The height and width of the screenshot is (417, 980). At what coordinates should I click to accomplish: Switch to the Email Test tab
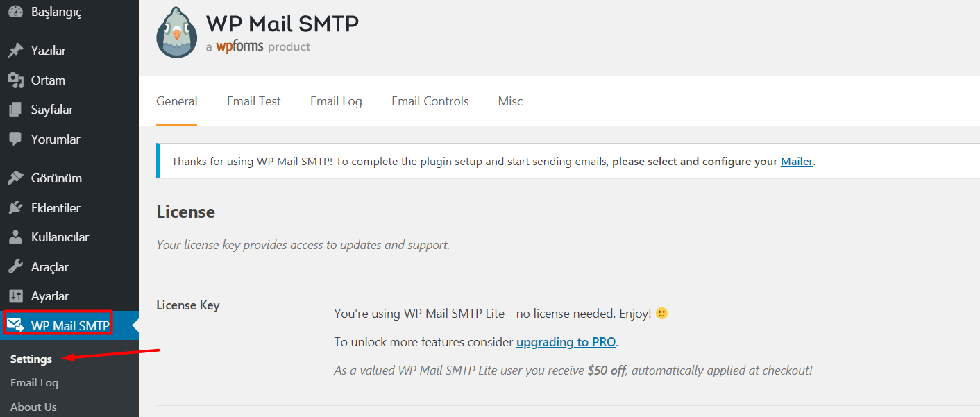254,101
